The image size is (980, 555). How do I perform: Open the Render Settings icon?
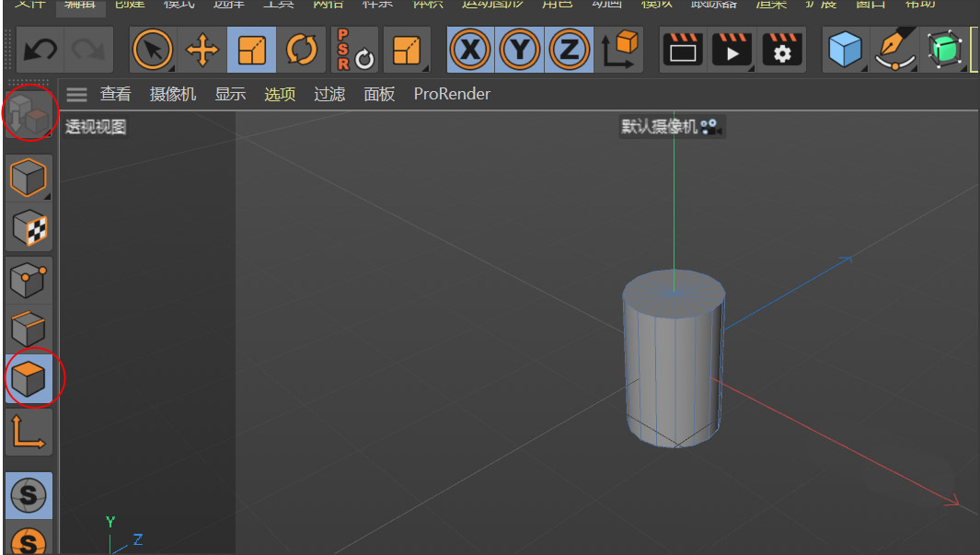[x=780, y=52]
